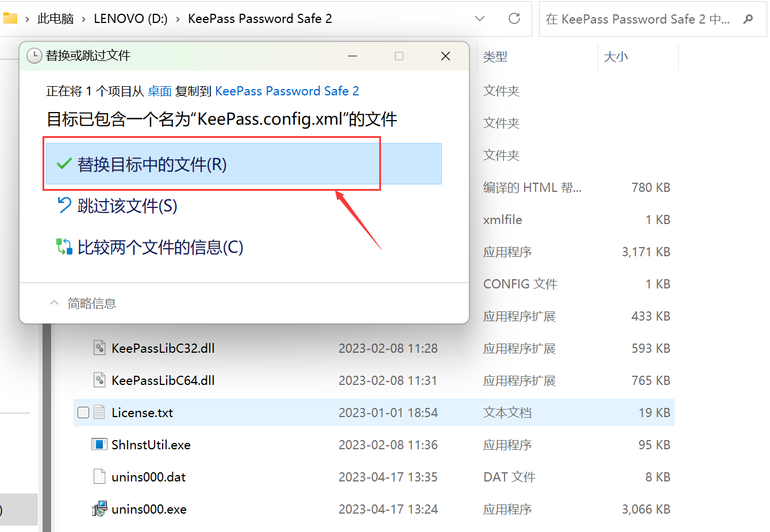Click the 文本文档 type cell
Viewport: 770px width, 532px height.
pyautogui.click(x=507, y=413)
